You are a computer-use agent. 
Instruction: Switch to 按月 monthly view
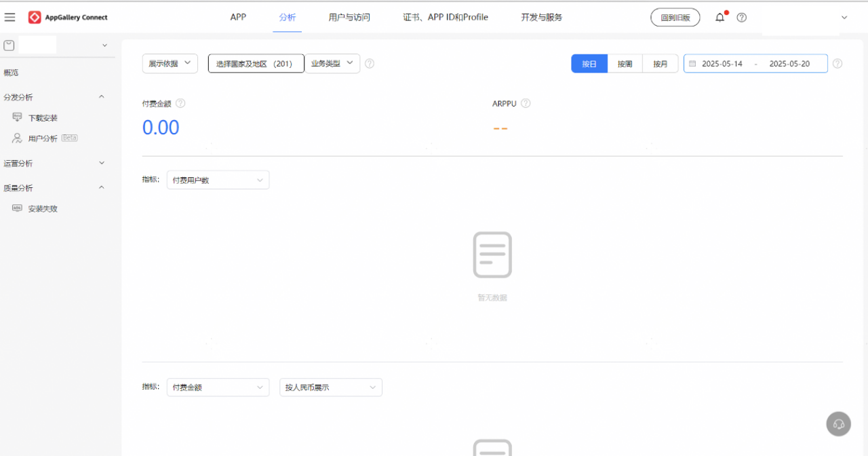click(x=660, y=64)
